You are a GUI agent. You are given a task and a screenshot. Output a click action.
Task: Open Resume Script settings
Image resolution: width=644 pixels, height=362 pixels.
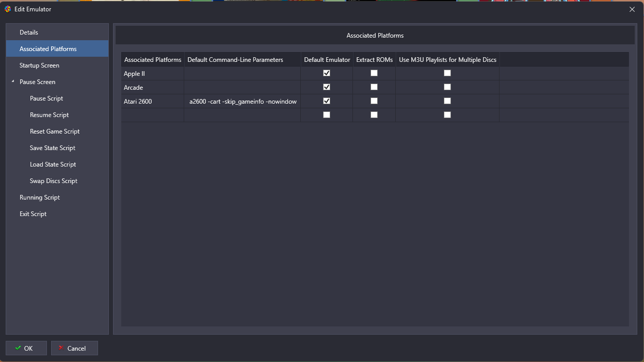[x=57, y=114]
